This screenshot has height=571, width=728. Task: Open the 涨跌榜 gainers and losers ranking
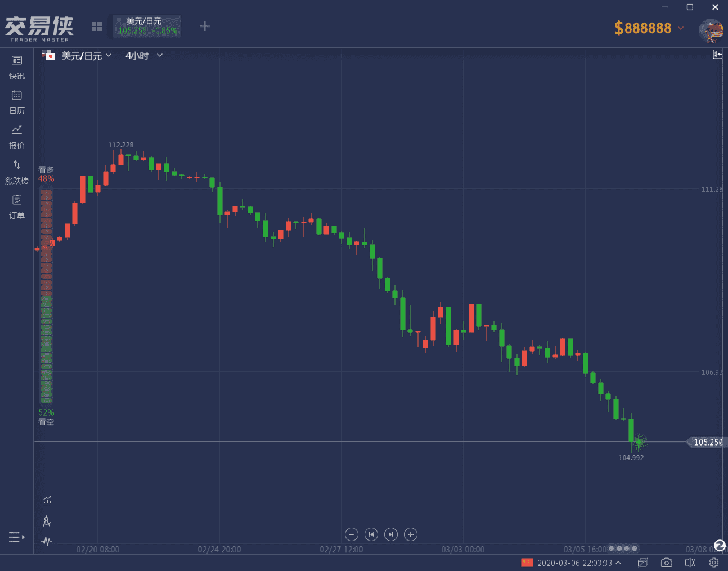pos(17,171)
